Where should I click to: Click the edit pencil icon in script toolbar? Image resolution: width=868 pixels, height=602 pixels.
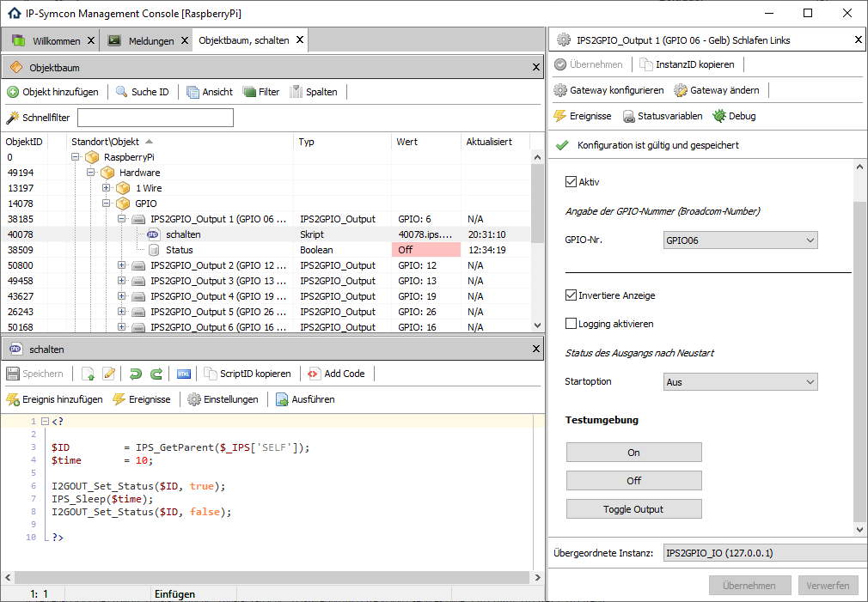[x=109, y=374]
